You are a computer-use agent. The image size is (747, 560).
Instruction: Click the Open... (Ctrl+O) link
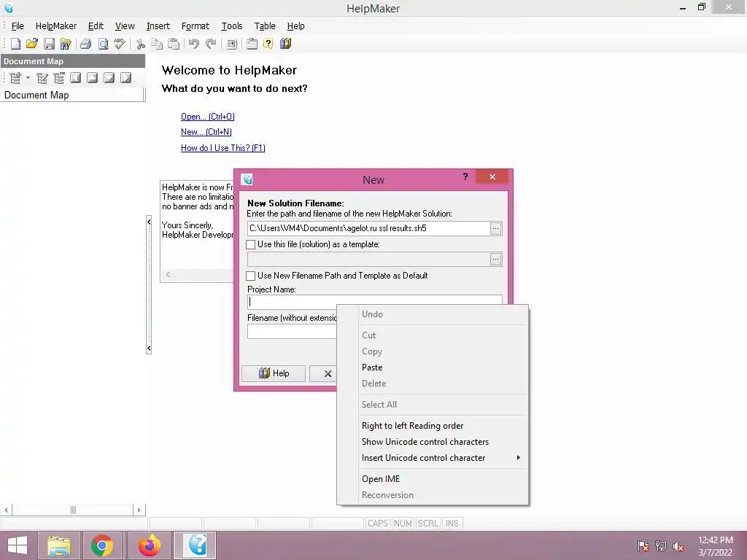pos(208,117)
